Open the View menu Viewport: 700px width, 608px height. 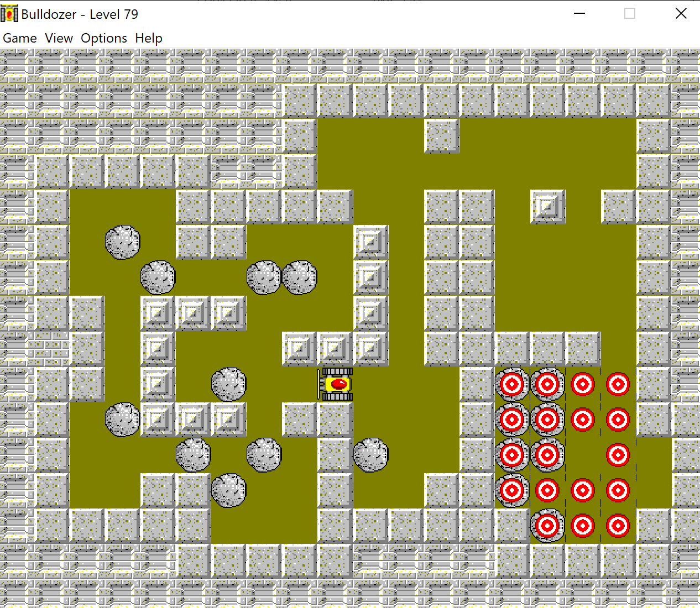point(59,38)
